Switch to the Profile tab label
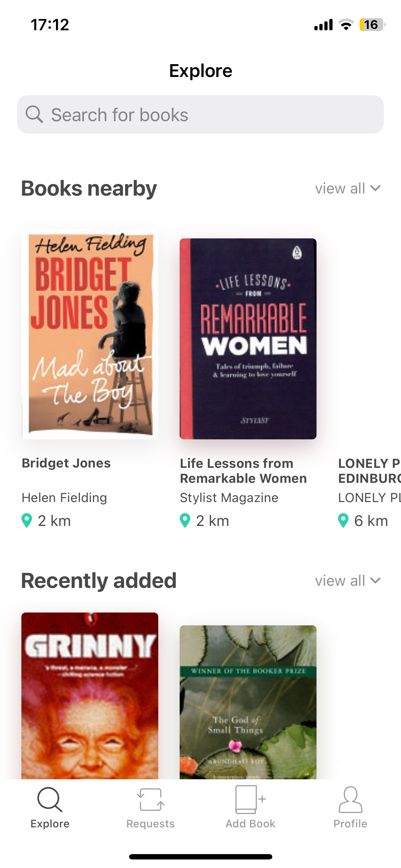 [350, 824]
